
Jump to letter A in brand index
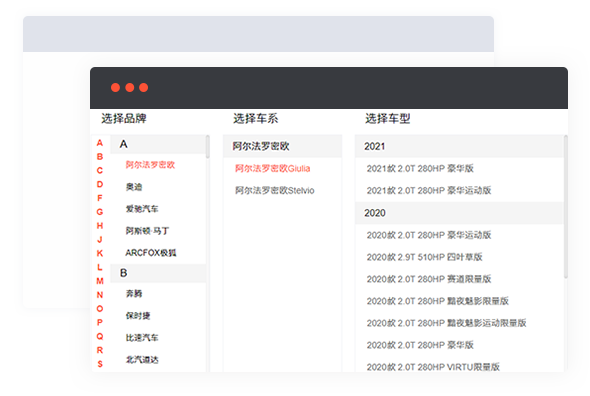coord(100,143)
